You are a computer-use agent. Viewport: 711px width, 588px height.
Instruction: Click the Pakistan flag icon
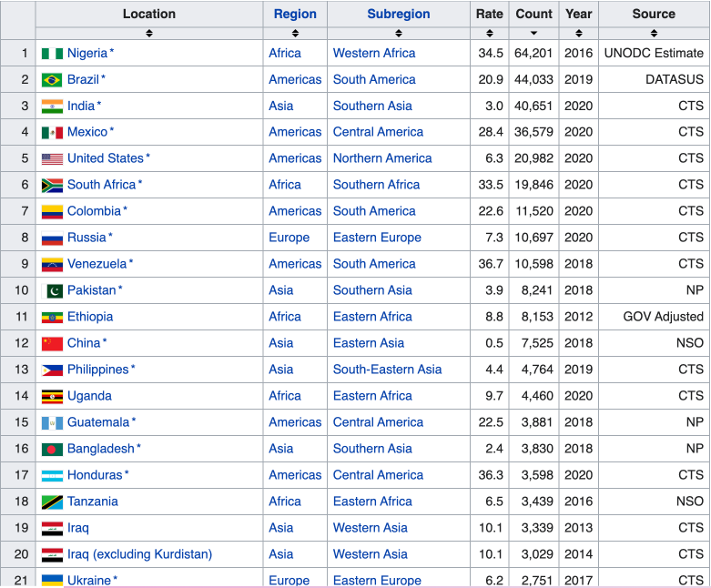54,291
